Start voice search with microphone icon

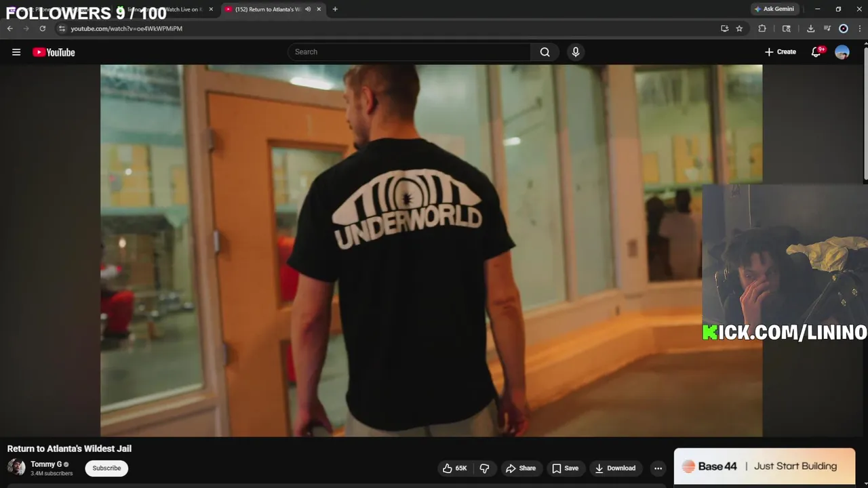coord(576,52)
